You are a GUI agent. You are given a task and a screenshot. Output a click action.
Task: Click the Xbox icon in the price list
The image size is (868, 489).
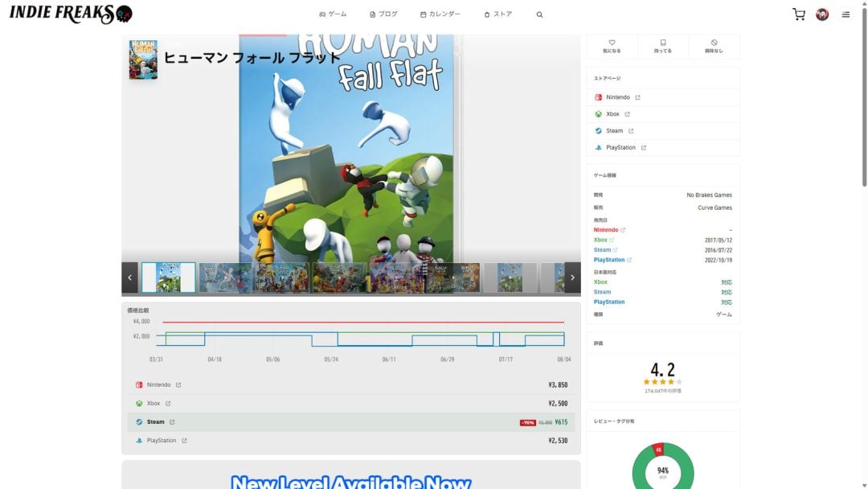[x=139, y=404]
